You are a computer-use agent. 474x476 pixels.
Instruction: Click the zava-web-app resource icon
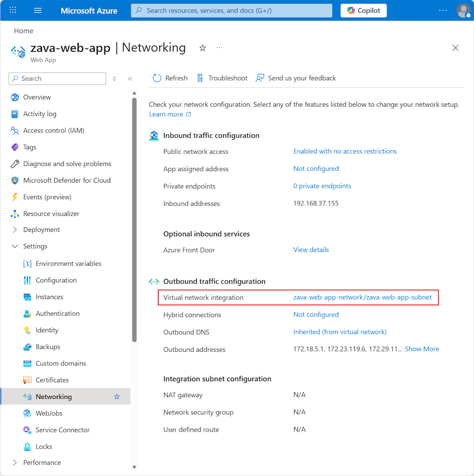tap(18, 51)
